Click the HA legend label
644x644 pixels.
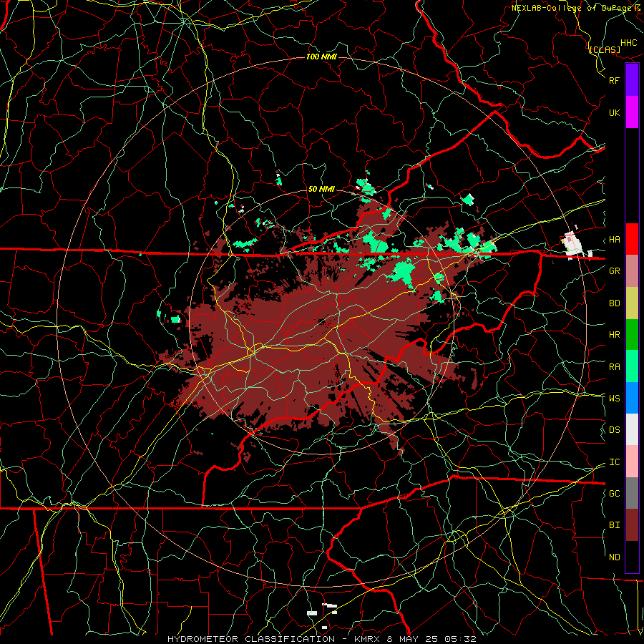point(614,240)
